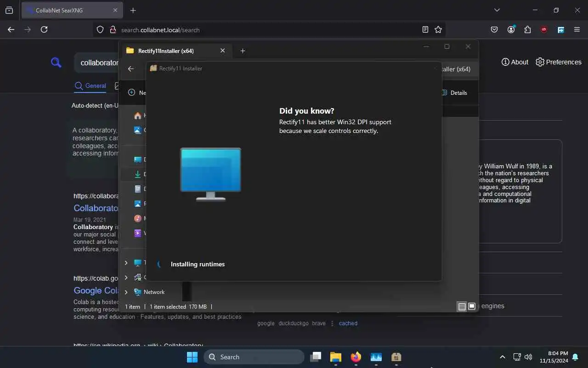Show hidden system tray icons
The image size is (588, 368).
click(x=503, y=357)
